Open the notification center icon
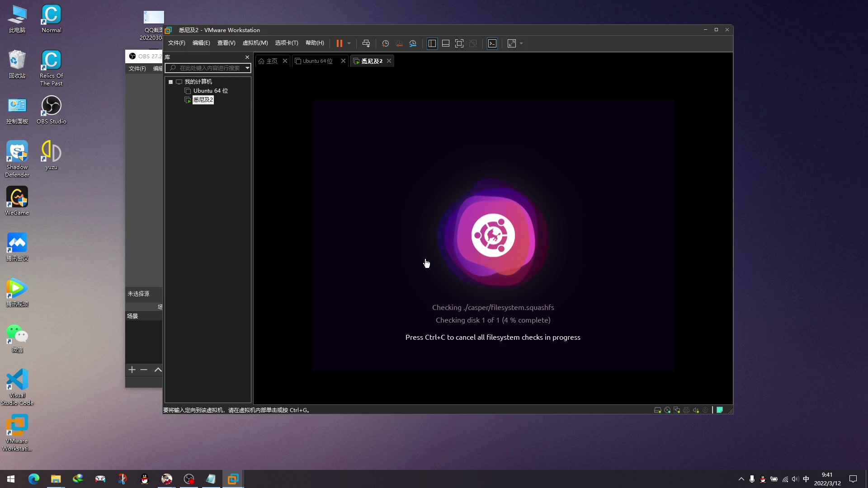This screenshot has width=868, height=488. tap(853, 479)
